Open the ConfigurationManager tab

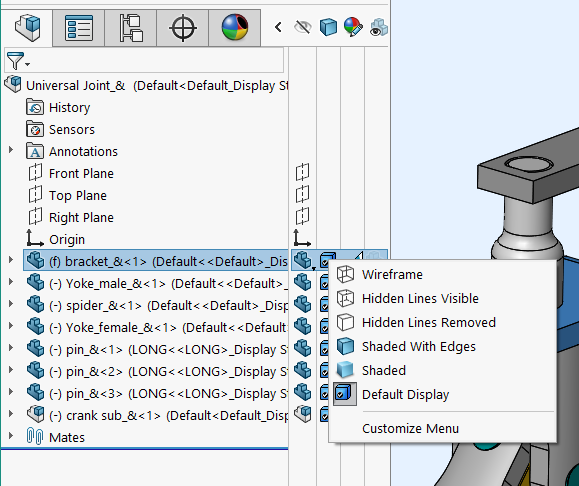click(x=131, y=28)
